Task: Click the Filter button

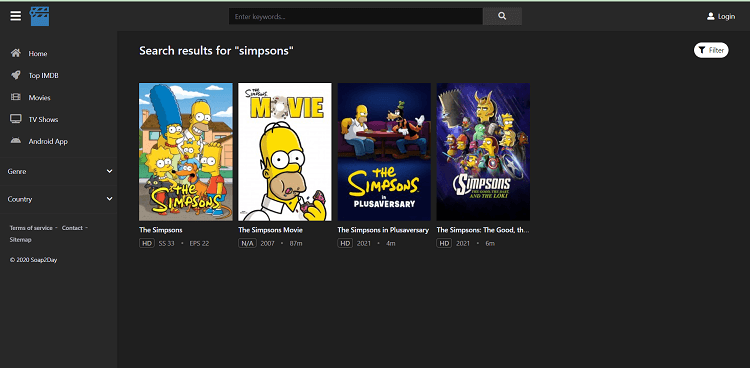Action: click(711, 50)
